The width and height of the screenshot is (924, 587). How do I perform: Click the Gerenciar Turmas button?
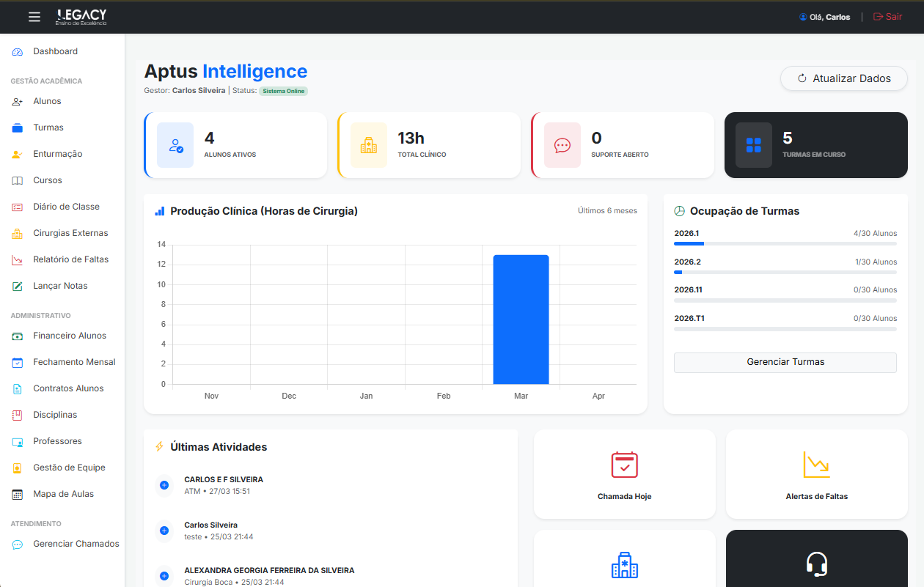coord(785,362)
